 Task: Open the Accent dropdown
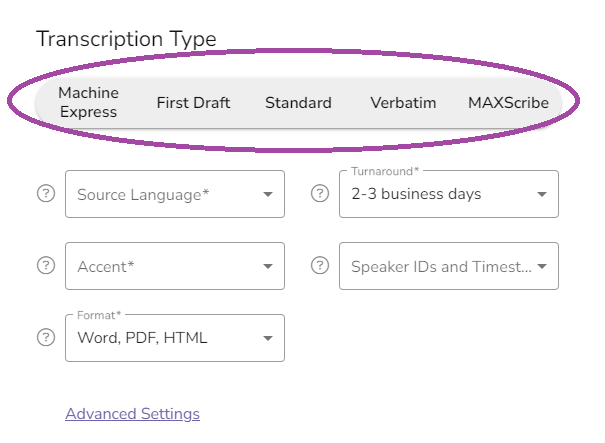[175, 266]
